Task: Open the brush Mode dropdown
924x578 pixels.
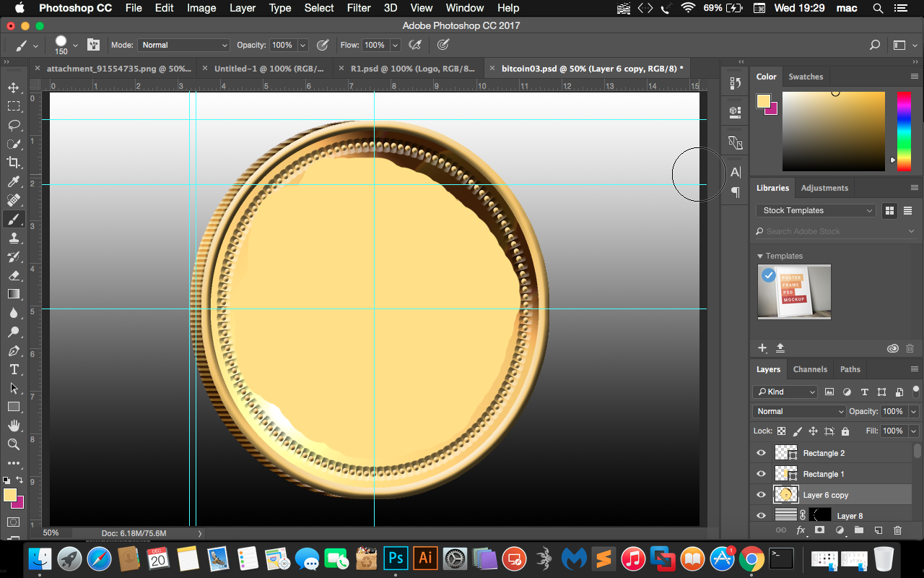Action: [x=183, y=45]
